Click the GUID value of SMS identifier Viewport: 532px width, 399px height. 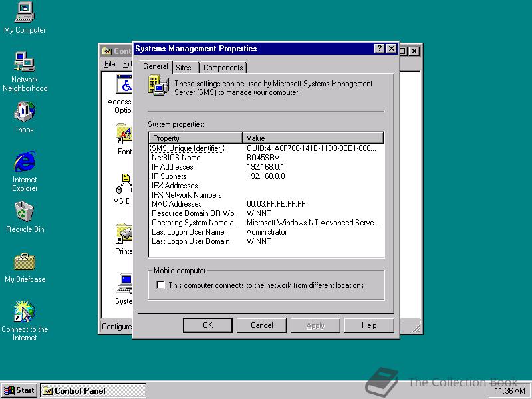coord(311,148)
